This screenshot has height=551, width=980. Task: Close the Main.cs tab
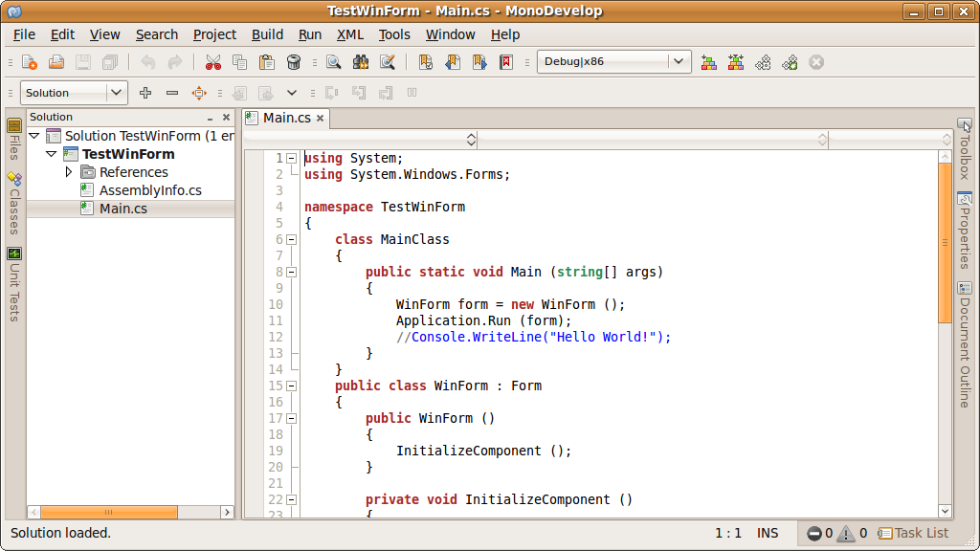(x=320, y=118)
